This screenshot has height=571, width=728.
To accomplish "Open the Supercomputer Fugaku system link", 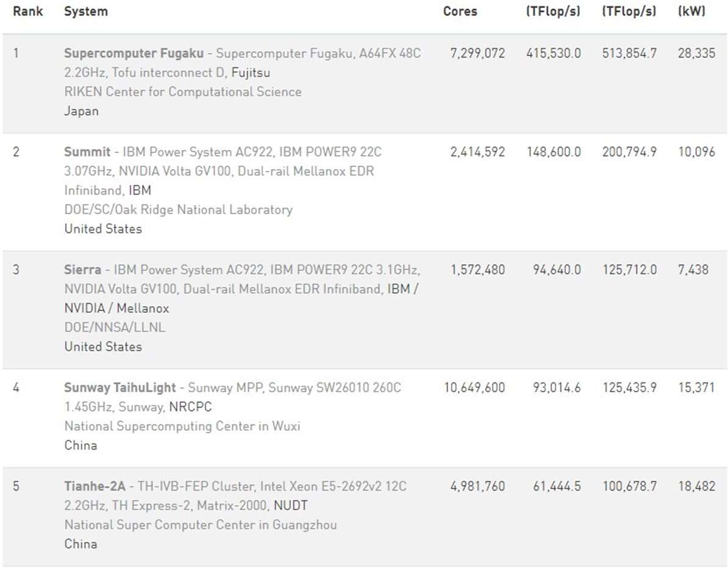I will click(x=134, y=53).
